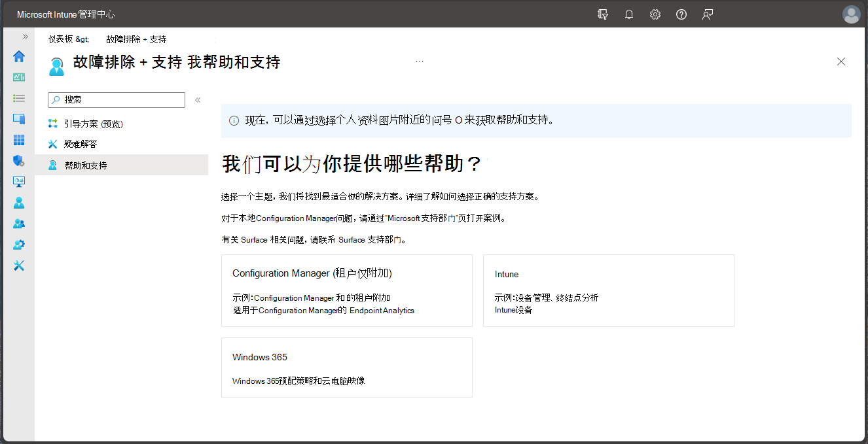Click the Devices icon in left sidebar
Image resolution: width=868 pixels, height=444 pixels.
tap(19, 119)
